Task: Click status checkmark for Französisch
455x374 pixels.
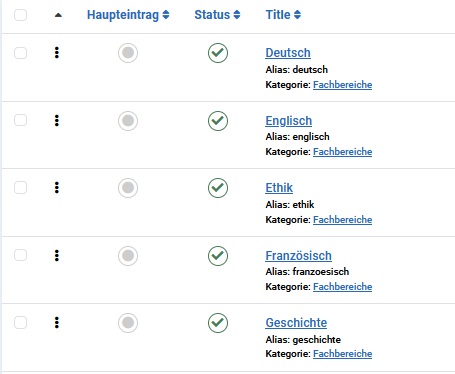Action: [x=218, y=256]
